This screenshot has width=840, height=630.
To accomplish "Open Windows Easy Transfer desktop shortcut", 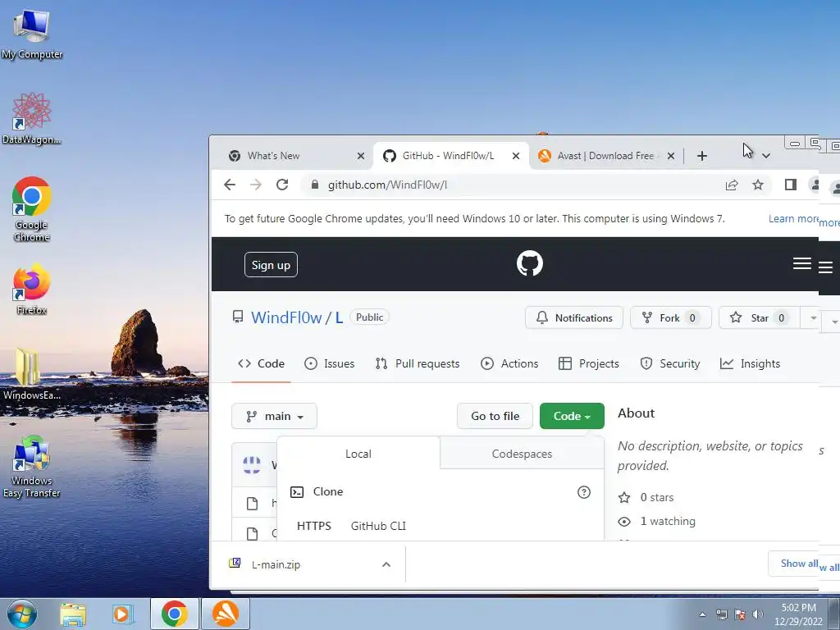I will (32, 466).
